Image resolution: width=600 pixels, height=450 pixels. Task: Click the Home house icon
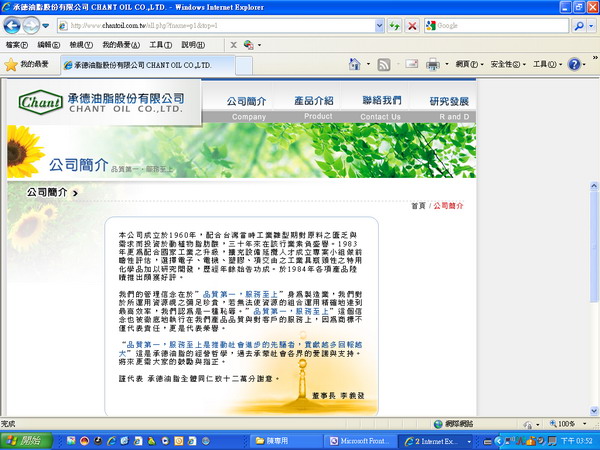[x=355, y=64]
